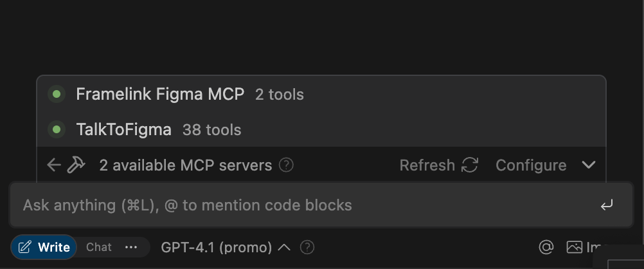Select the TalkToFigma server item

tap(124, 130)
